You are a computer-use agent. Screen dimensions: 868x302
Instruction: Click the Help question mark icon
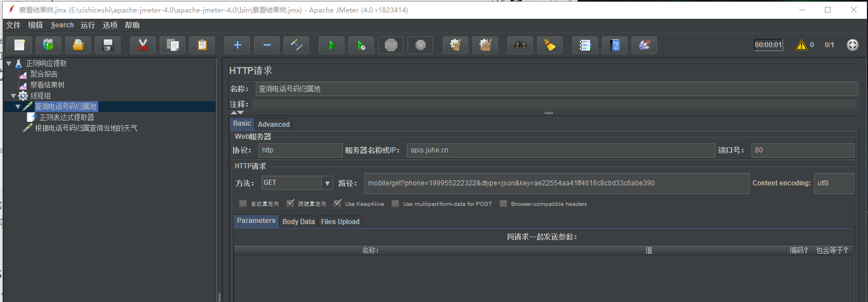614,45
